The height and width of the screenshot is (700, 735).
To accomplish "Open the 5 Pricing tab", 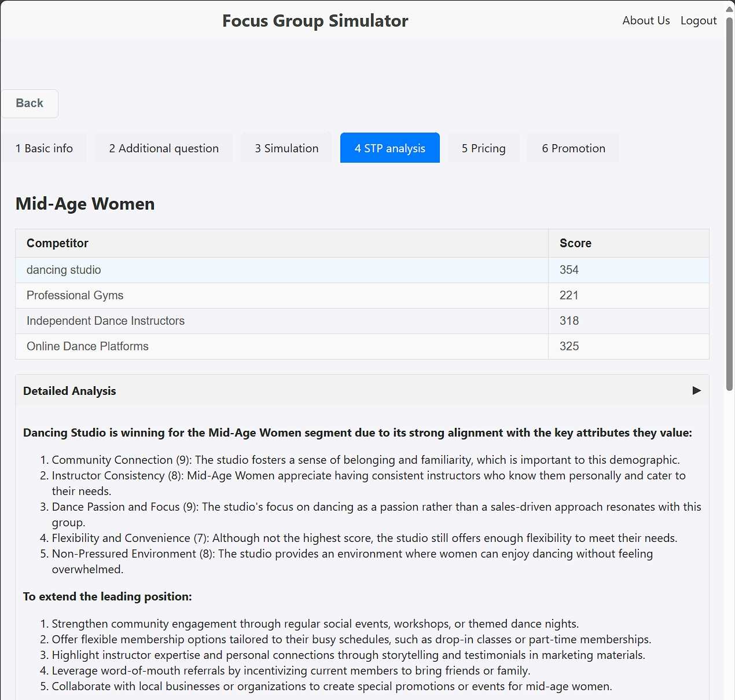I will tap(483, 148).
